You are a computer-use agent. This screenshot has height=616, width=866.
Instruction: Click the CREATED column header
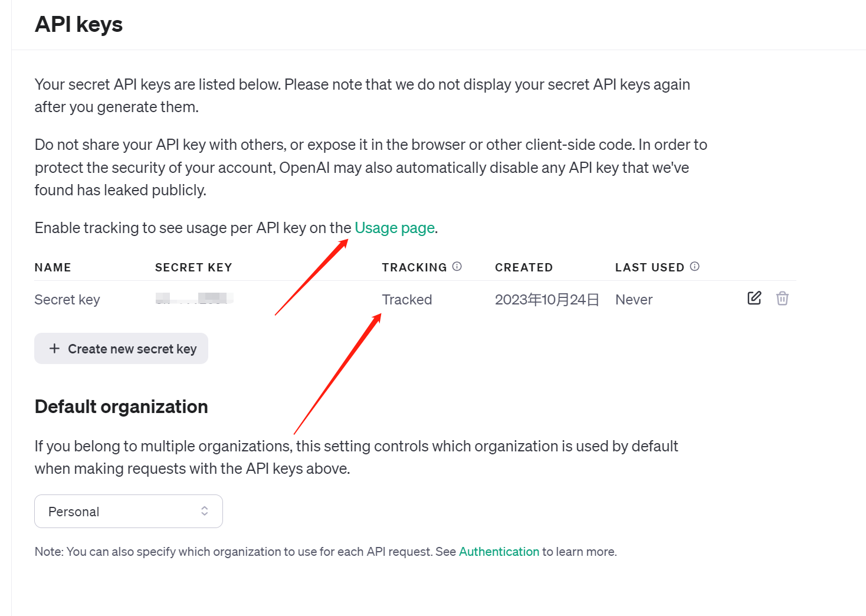524,268
